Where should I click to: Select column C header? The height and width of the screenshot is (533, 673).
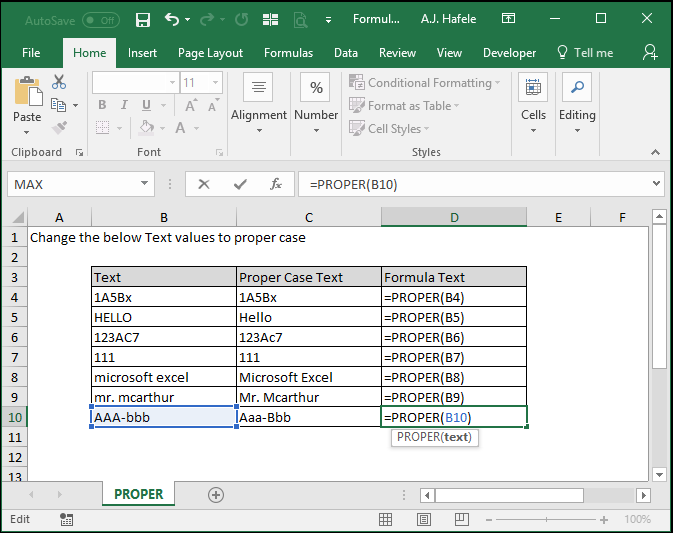pos(309,217)
